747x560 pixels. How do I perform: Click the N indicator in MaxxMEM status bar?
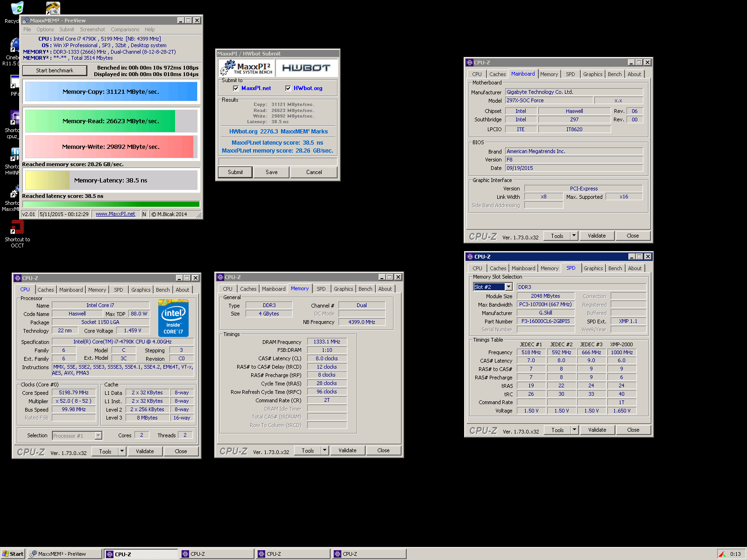[x=144, y=214]
